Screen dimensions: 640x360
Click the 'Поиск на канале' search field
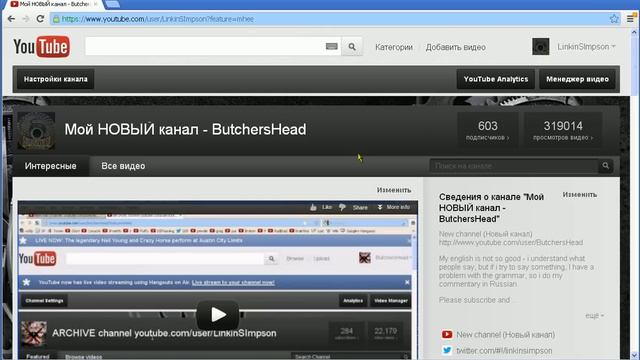[514, 166]
